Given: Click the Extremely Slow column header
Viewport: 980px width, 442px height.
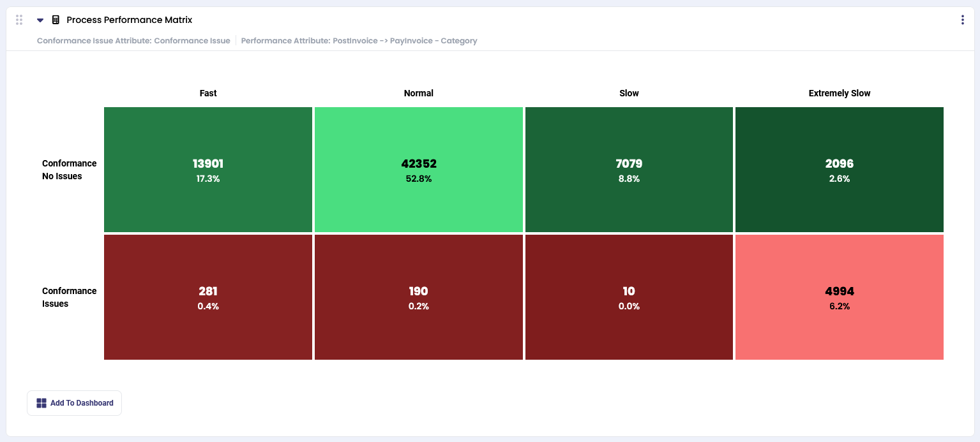Looking at the screenshot, I should (x=839, y=93).
